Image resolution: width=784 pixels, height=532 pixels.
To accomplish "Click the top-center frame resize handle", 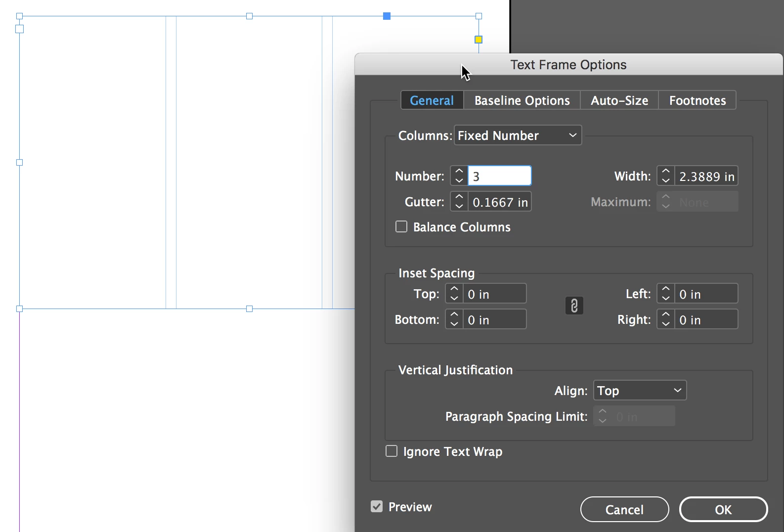I will pyautogui.click(x=250, y=16).
